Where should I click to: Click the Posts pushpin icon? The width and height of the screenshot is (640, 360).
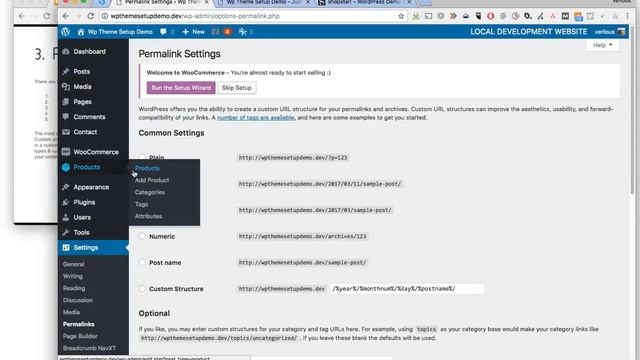tap(66, 71)
